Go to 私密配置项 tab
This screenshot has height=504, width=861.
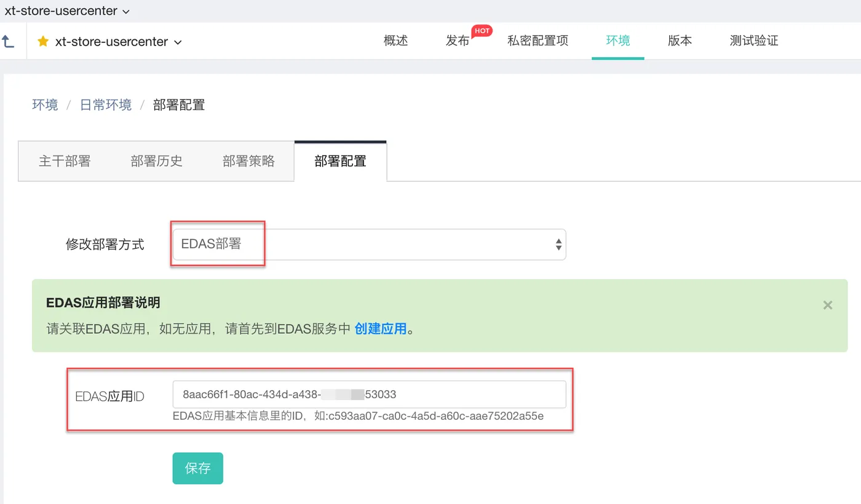[x=538, y=41]
